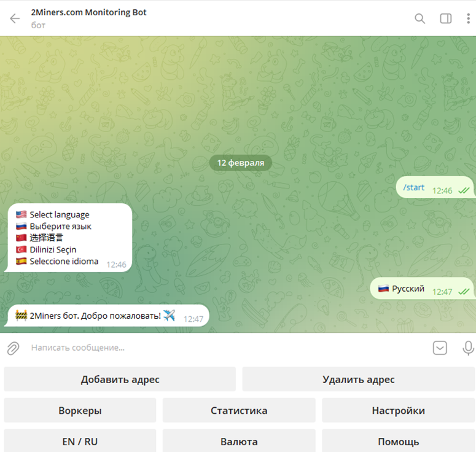Toggle the side panel icon
This screenshot has height=452, width=476.
446,18
